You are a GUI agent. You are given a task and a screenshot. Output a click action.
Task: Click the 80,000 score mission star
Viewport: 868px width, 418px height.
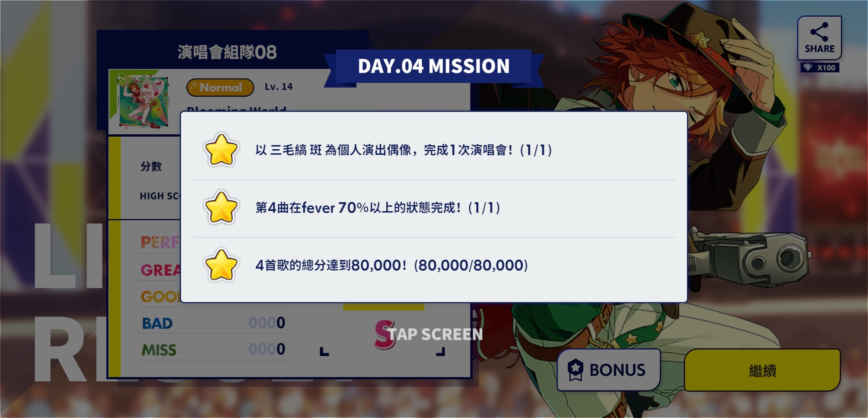click(x=221, y=266)
